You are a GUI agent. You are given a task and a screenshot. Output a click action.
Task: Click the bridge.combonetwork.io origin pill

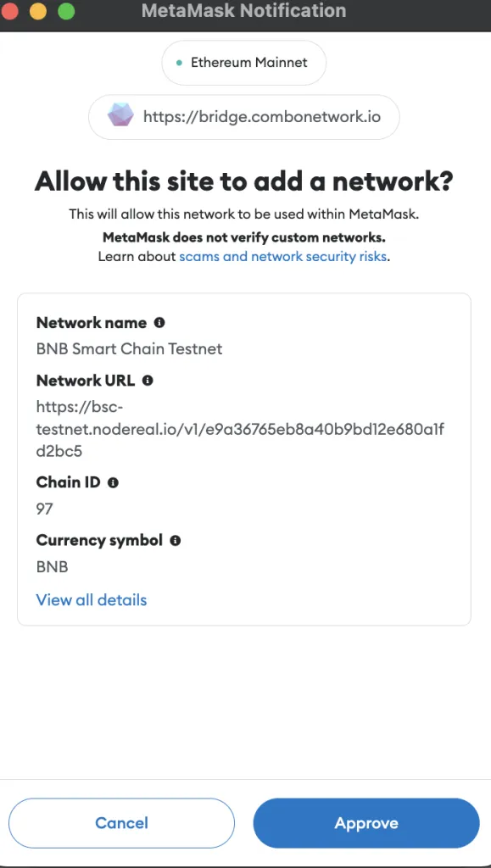[243, 117]
